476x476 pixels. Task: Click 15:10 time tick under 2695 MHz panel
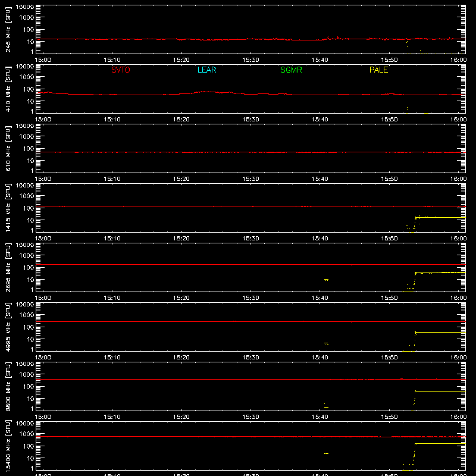[x=112, y=298]
